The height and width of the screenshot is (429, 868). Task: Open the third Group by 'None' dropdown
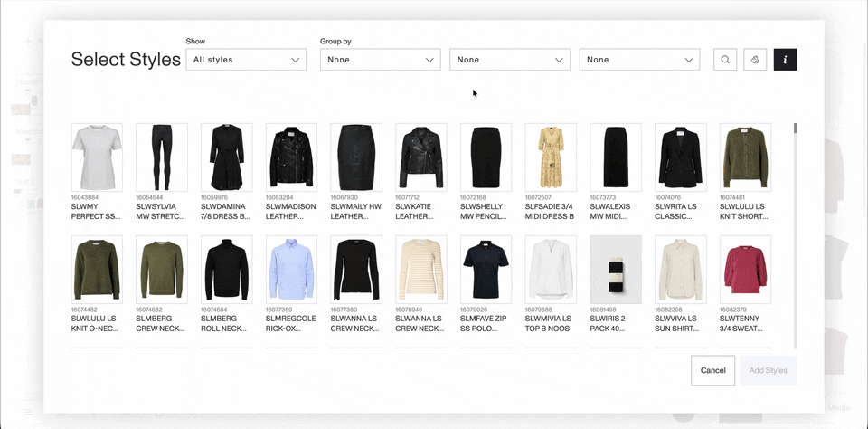[639, 60]
